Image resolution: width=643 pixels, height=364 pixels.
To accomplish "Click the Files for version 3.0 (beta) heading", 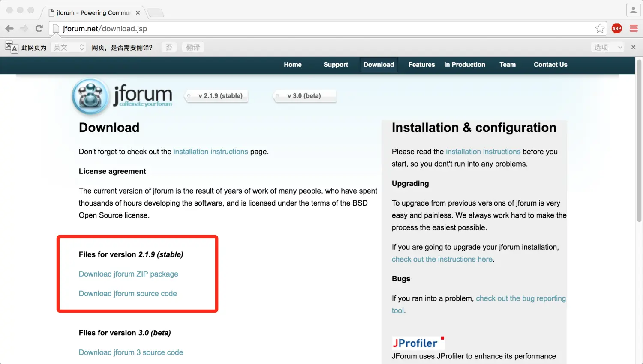I will (x=125, y=333).
